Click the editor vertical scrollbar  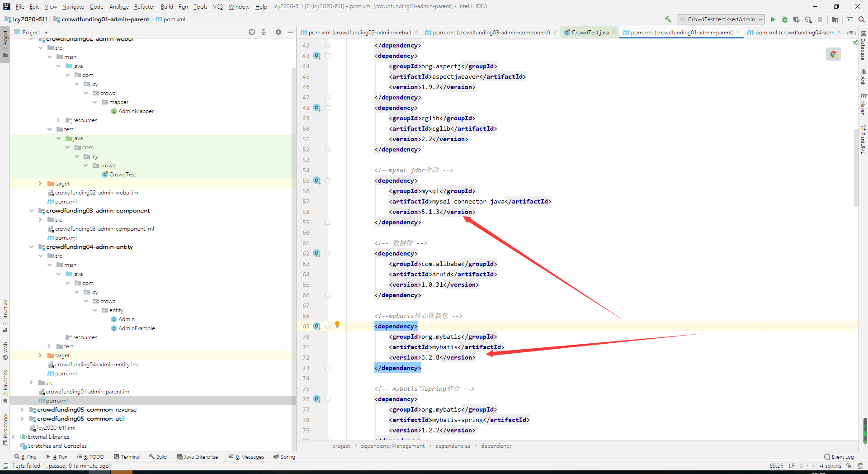coord(856,167)
